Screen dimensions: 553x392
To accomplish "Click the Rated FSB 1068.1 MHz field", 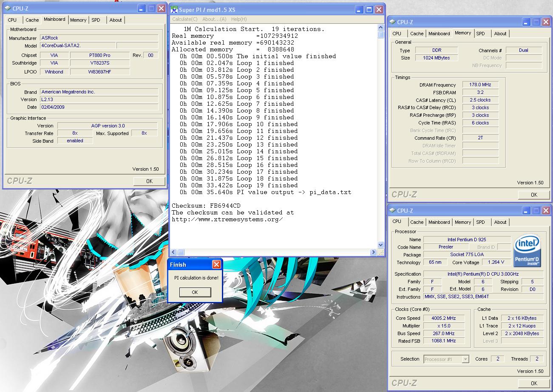I will coord(443,341).
